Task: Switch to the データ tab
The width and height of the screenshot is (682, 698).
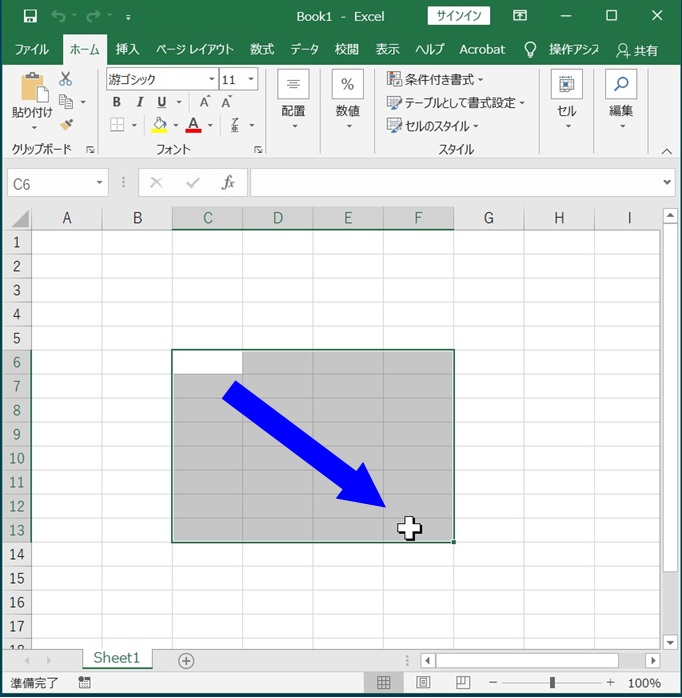Action: point(304,49)
